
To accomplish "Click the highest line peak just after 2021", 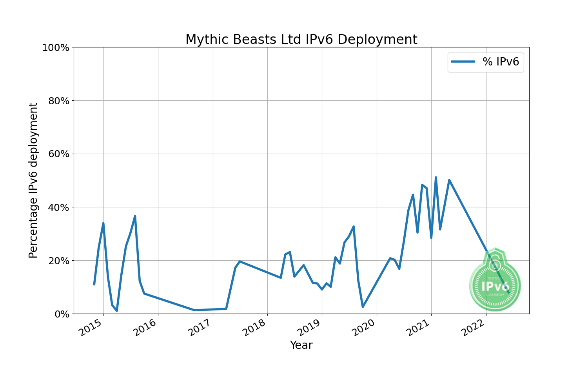I will pos(436,178).
